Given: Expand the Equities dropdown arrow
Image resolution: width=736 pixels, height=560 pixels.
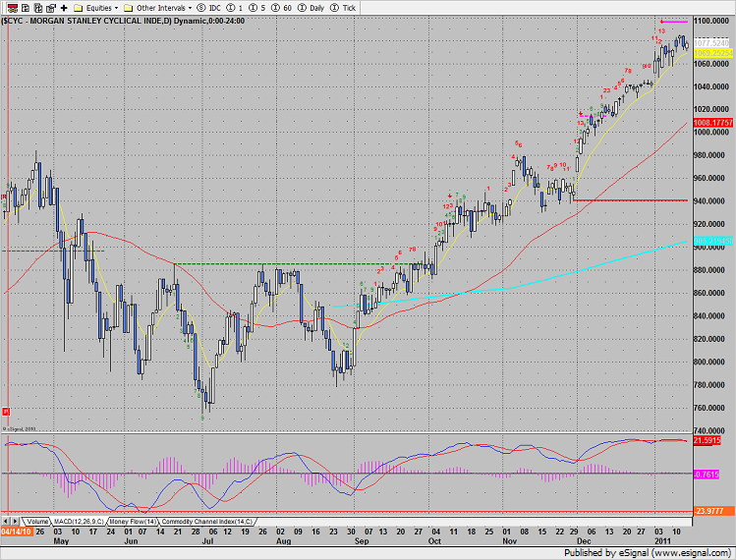Looking at the screenshot, I should click(116, 8).
